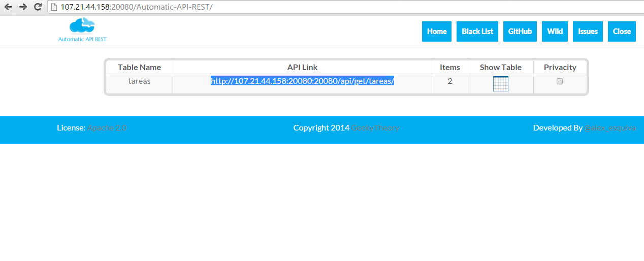Open the Home menu button
Viewport: 644px width, 261px height.
tap(437, 31)
